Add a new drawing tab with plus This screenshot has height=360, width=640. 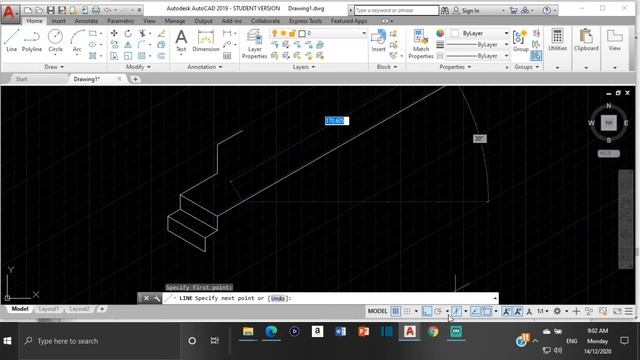click(135, 79)
